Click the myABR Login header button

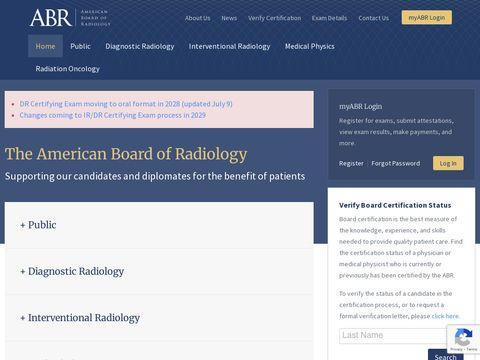[427, 17]
